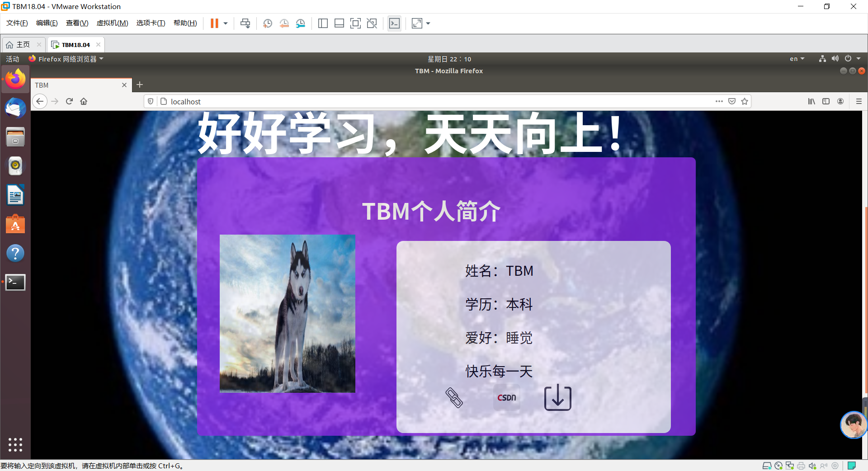The height and width of the screenshot is (471, 868).
Task: Click the Ubuntu network status icon
Action: click(x=822, y=59)
